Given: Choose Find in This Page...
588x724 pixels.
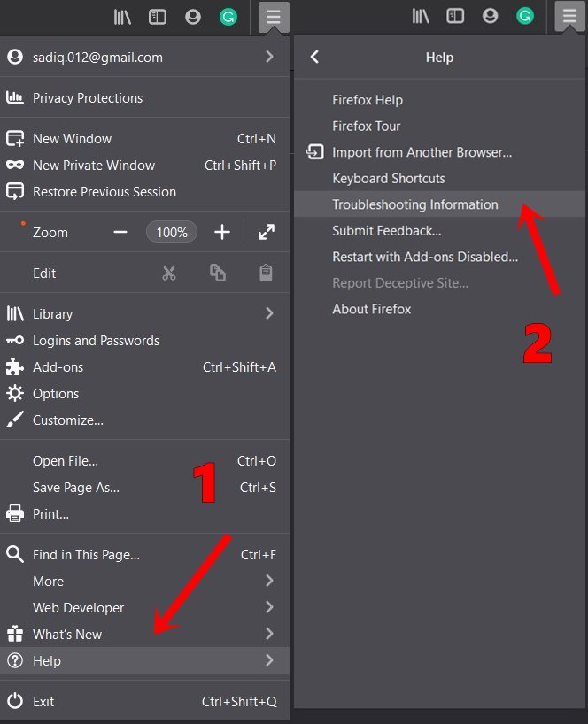Looking at the screenshot, I should (x=144, y=554).
